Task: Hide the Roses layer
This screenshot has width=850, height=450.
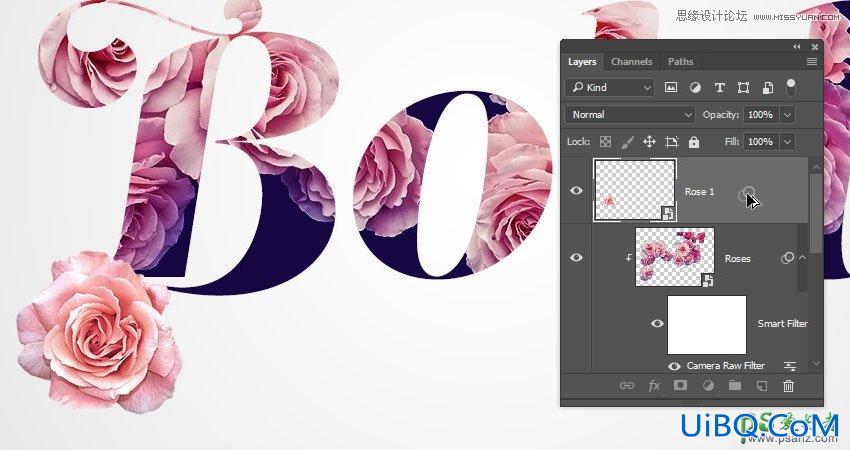Action: click(x=576, y=258)
